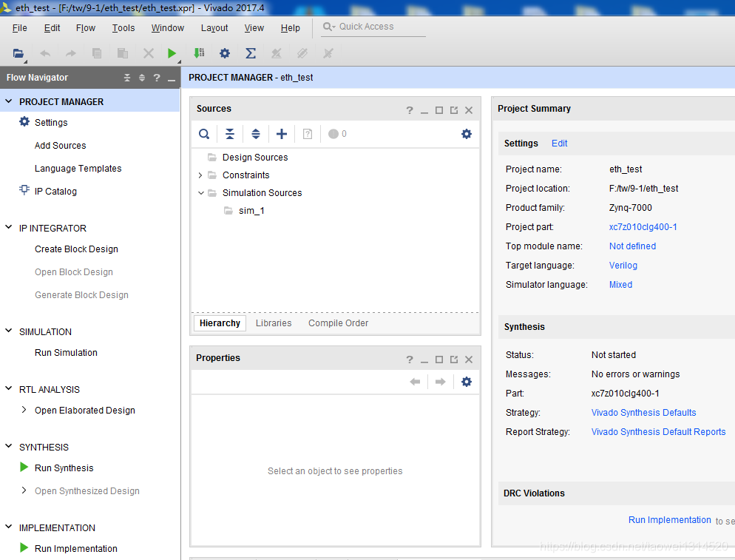Screen dimensions: 735x560
Task: Expand all in Sources toolbar
Action: [255, 134]
